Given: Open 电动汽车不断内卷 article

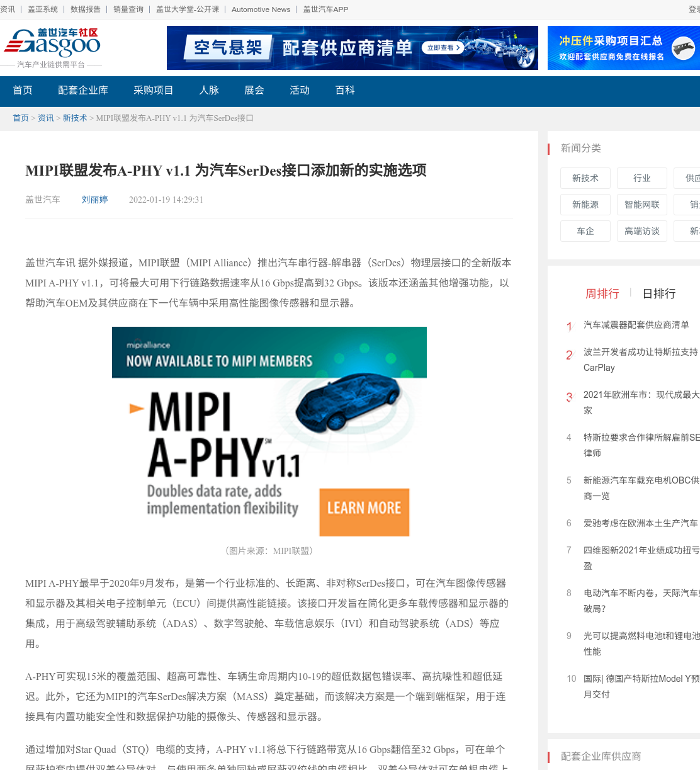Looking at the screenshot, I should coord(641,601).
